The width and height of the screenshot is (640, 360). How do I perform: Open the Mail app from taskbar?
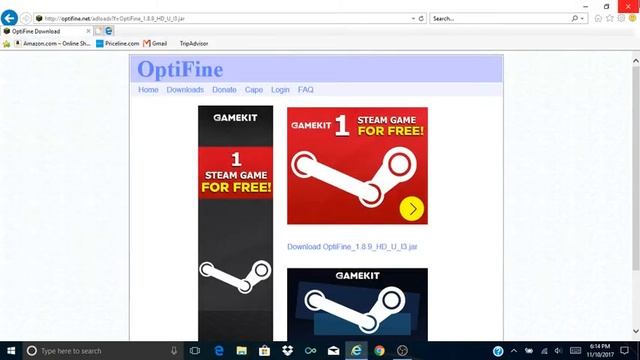[x=333, y=351]
